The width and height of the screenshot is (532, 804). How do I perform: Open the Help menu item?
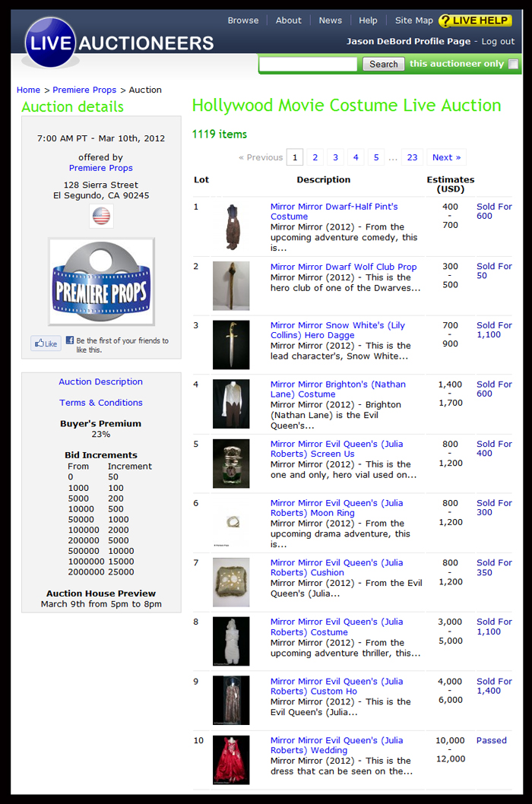pyautogui.click(x=368, y=21)
